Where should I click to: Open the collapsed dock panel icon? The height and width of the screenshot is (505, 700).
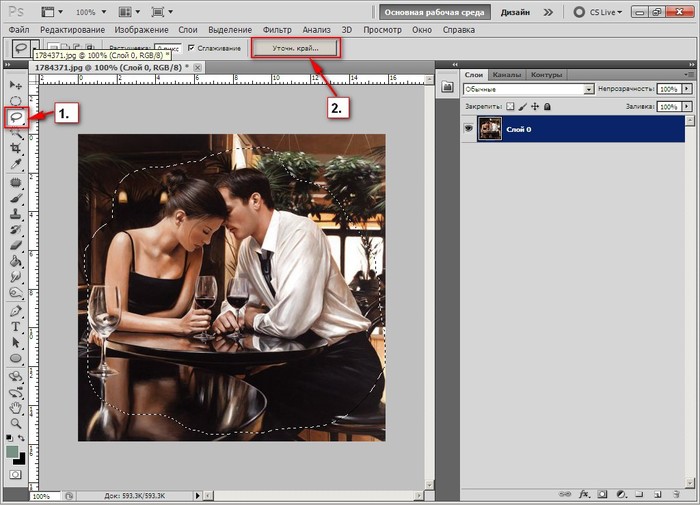(x=447, y=87)
